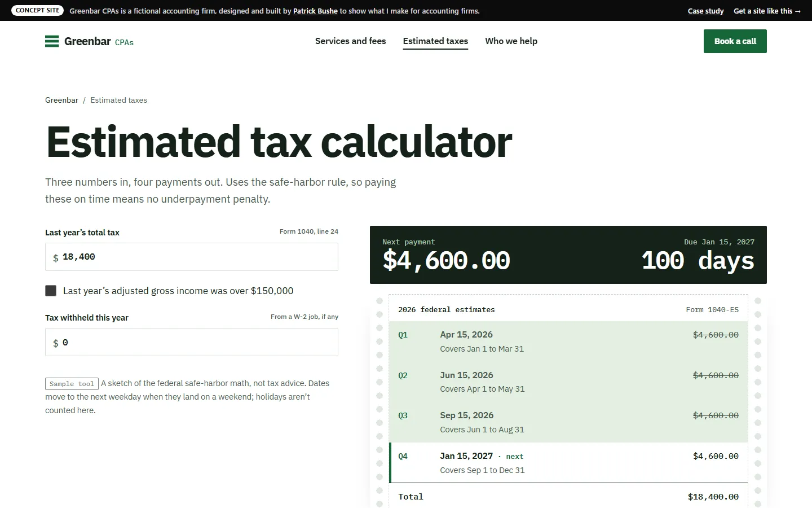The height and width of the screenshot is (508, 812).
Task: Click the Greenbar logo icon
Action: pyautogui.click(x=52, y=41)
